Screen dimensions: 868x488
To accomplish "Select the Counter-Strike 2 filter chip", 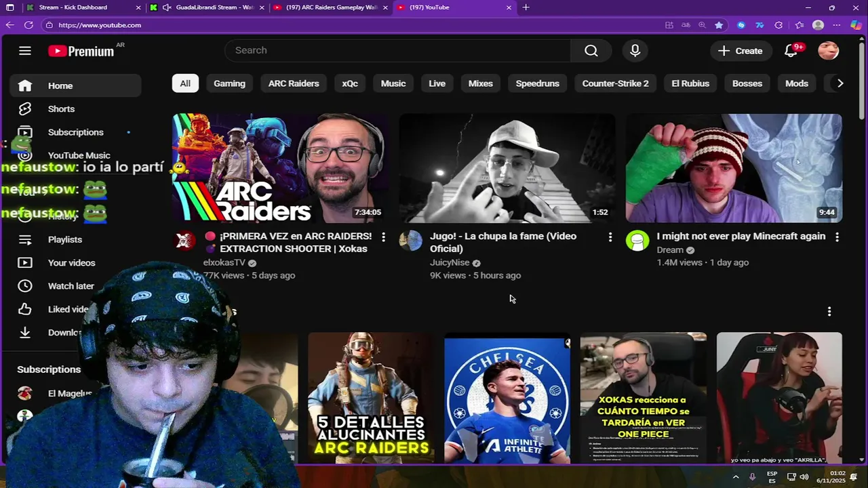I will [x=616, y=83].
